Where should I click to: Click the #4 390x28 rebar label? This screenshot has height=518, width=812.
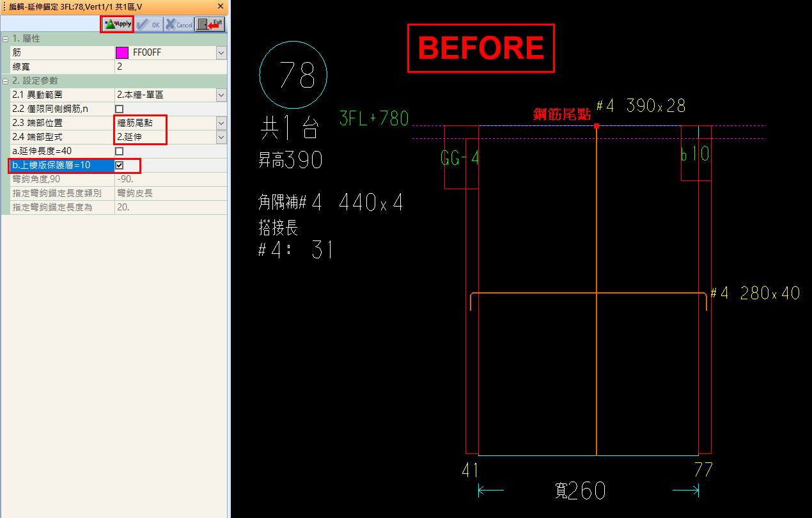(x=641, y=106)
